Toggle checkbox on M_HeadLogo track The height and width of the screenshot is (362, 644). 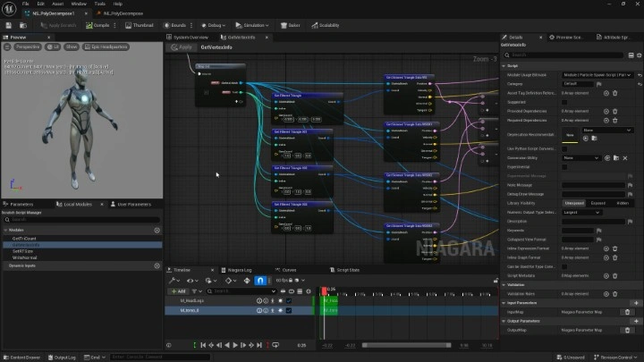point(289,300)
